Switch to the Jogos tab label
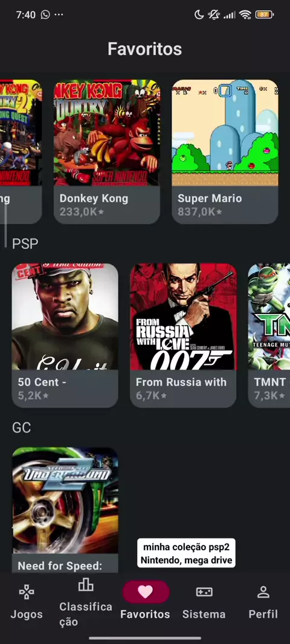This screenshot has height=644, width=290. point(27,614)
